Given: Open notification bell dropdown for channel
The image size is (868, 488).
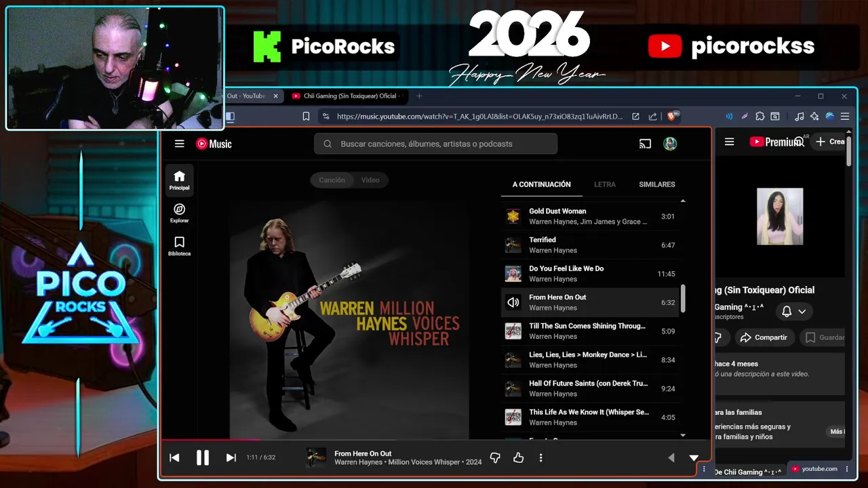Looking at the screenshot, I should tap(793, 312).
